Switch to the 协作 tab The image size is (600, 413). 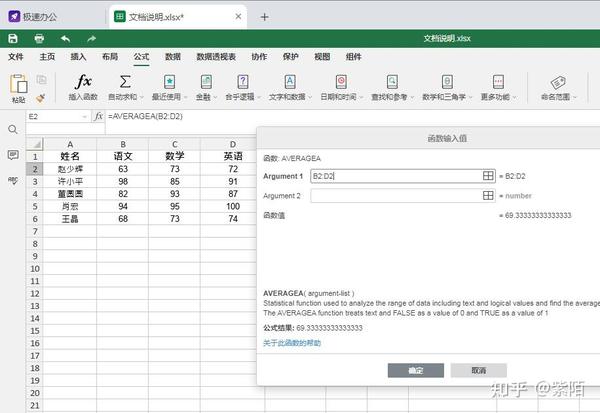259,57
